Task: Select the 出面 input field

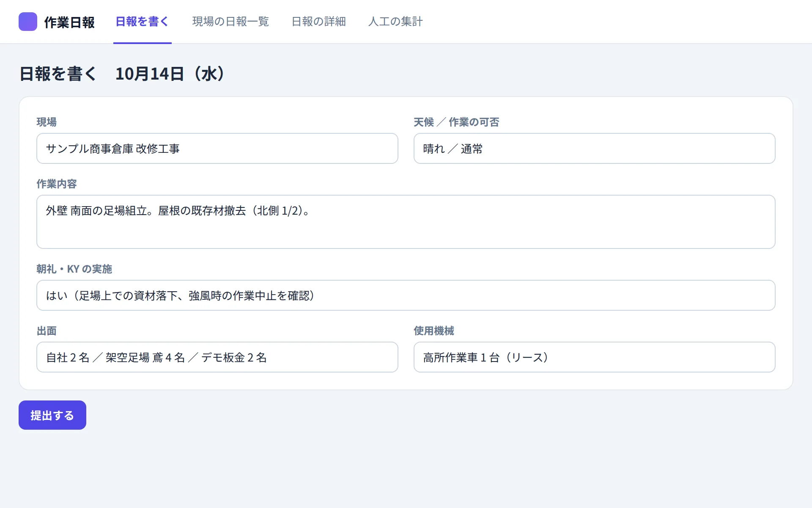Action: pyautogui.click(x=217, y=357)
